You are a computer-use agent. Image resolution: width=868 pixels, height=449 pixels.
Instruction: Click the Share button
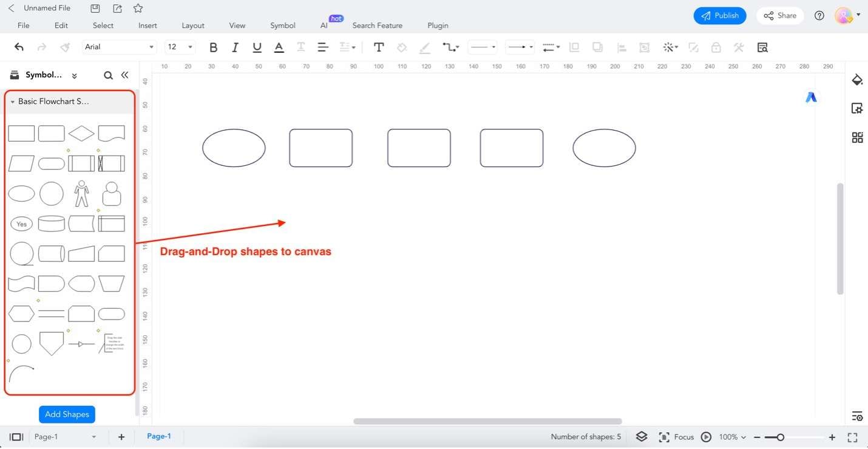[780, 16]
